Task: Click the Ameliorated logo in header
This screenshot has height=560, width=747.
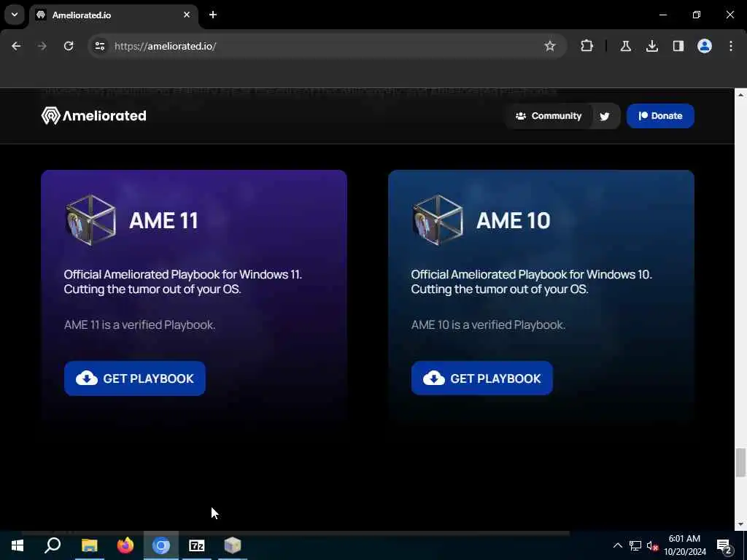Action: [x=94, y=116]
